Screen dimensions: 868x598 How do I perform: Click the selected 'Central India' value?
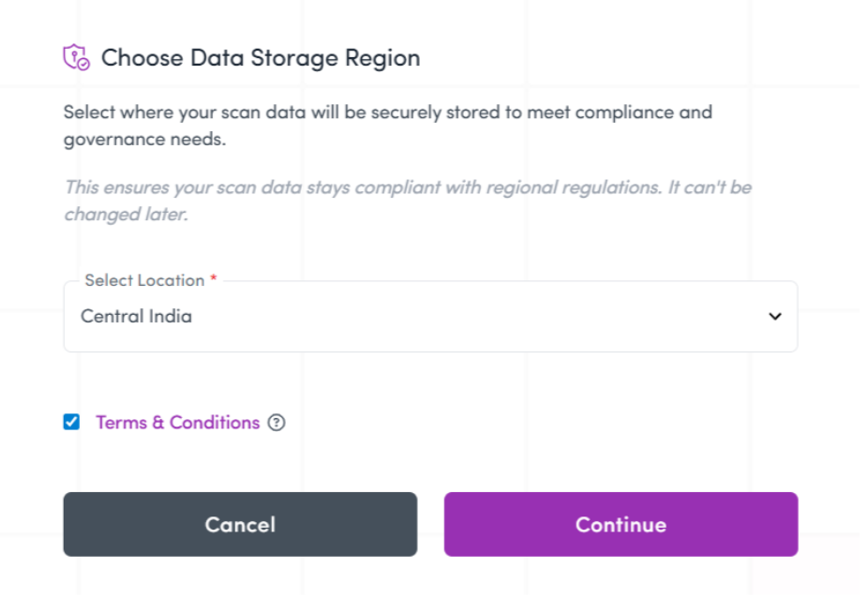136,317
